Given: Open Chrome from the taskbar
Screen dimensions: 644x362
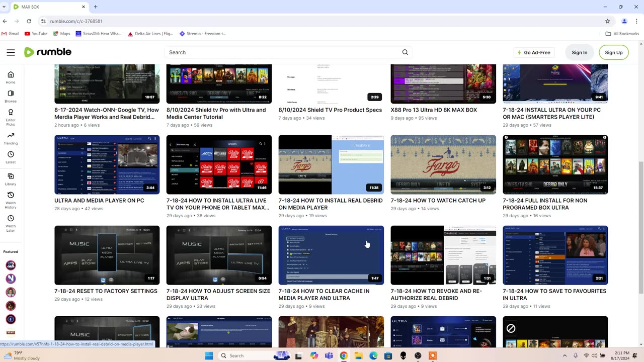Looking at the screenshot, I should tap(344, 355).
